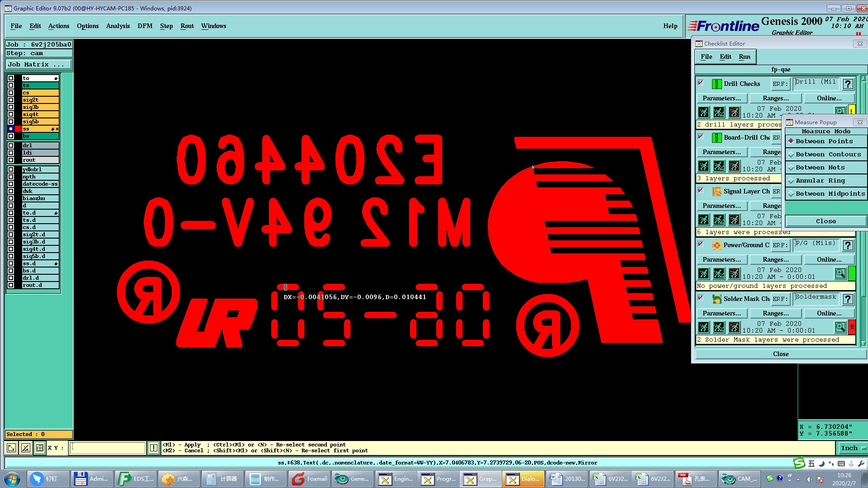Toggle display checkbox for sig2t layer
The height and width of the screenshot is (488, 868).
pyautogui.click(x=11, y=100)
